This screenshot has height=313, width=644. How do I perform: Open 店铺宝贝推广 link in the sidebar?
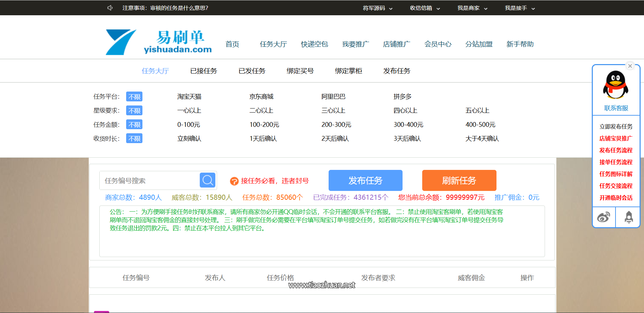click(616, 138)
